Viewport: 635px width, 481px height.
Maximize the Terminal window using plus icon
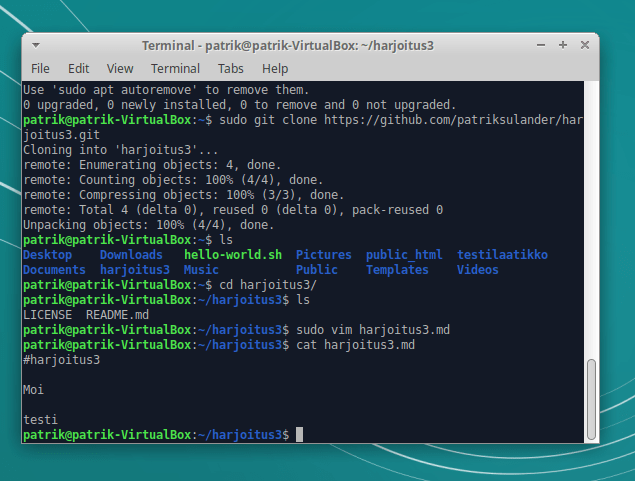point(563,46)
